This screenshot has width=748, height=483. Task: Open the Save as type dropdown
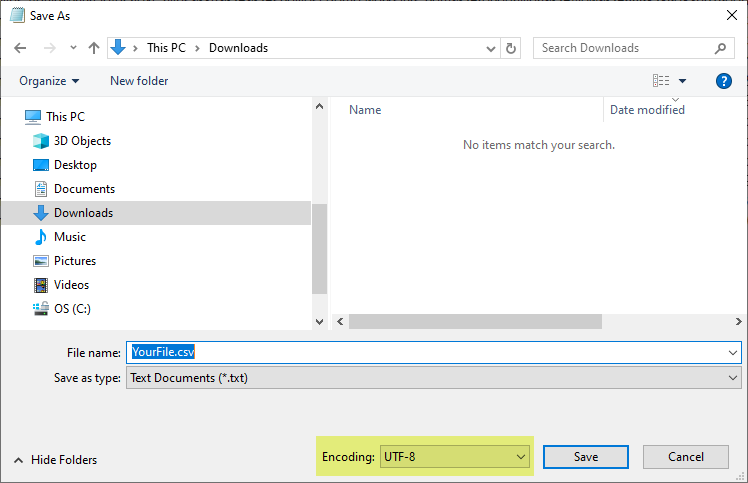pyautogui.click(x=434, y=378)
